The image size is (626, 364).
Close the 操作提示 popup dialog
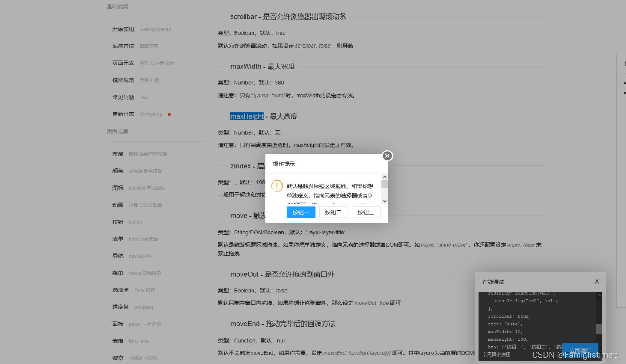tap(387, 156)
